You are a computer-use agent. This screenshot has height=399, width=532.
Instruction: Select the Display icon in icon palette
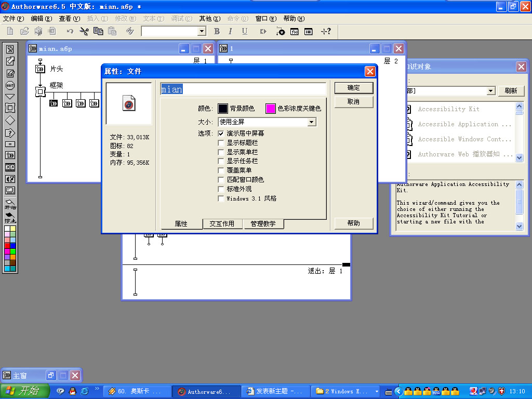click(10, 49)
